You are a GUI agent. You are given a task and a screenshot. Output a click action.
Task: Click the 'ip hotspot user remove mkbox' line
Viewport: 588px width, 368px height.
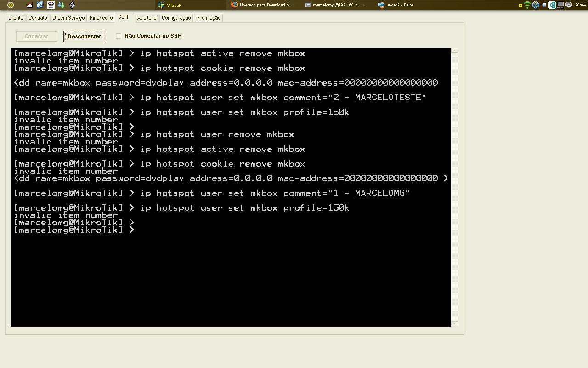coord(154,134)
